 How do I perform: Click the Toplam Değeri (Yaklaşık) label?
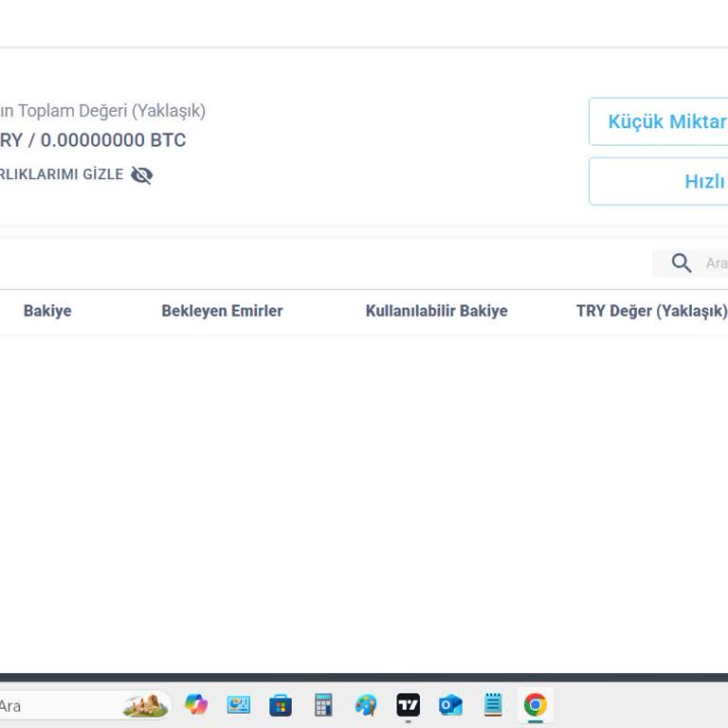(112, 111)
